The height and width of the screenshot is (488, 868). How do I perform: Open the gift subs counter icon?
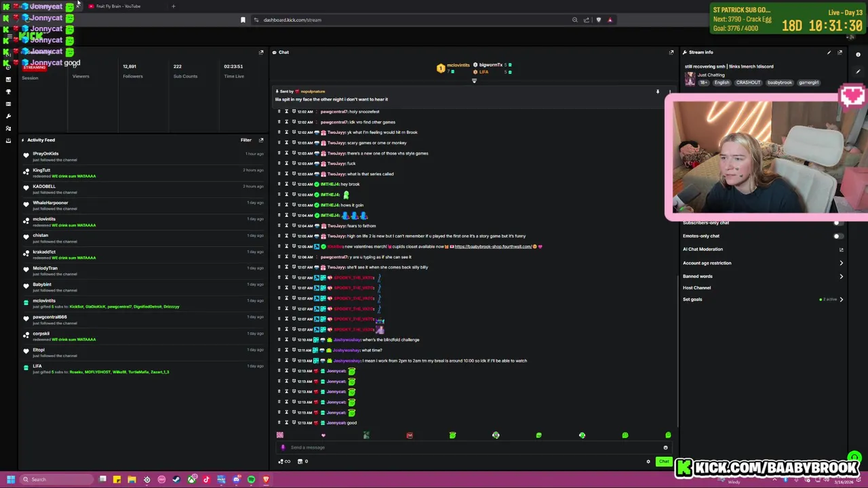(x=303, y=462)
